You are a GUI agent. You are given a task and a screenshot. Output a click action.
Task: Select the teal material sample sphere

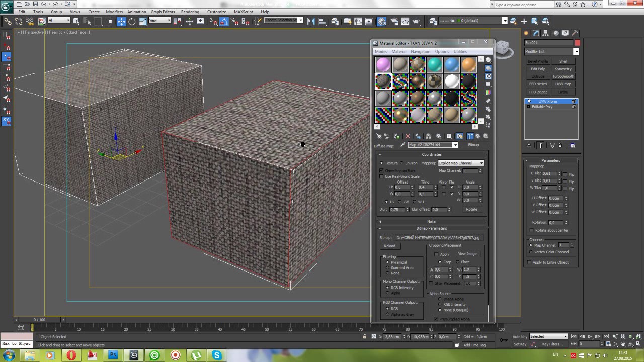(434, 64)
